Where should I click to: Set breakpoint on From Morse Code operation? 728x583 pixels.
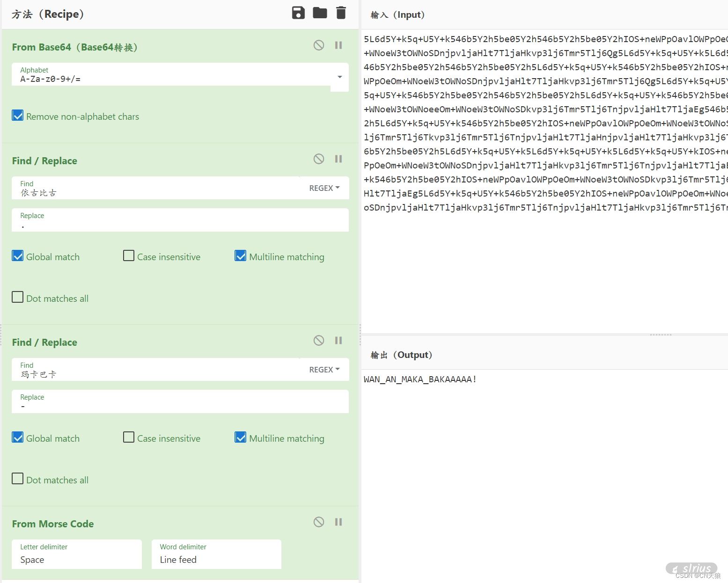(338, 522)
